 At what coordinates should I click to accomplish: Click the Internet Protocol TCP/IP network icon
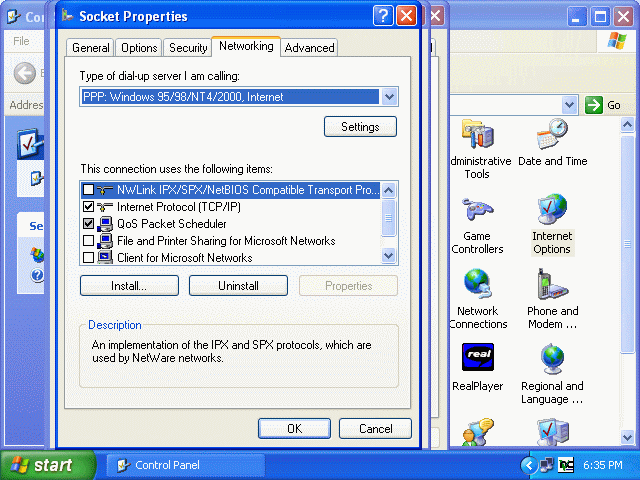point(105,207)
